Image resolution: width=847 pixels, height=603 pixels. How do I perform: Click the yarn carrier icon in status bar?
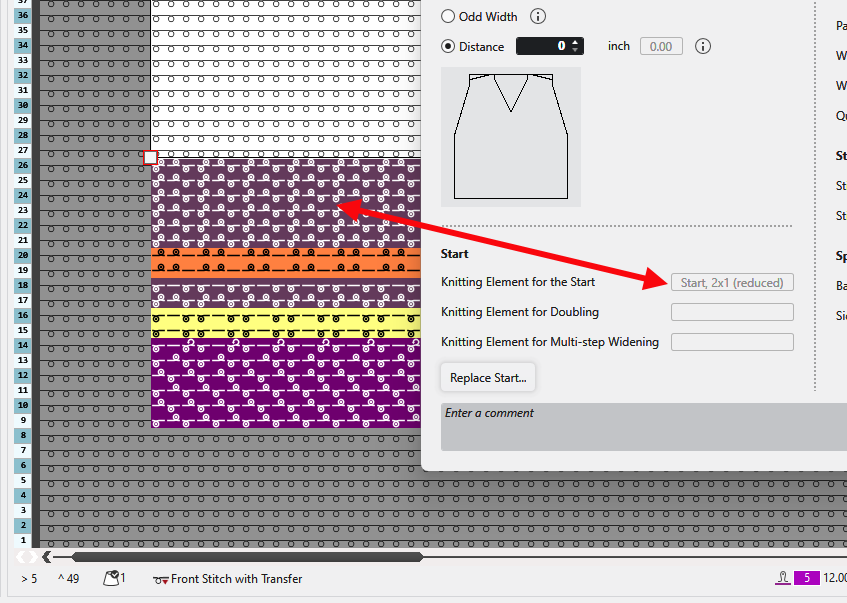pyautogui.click(x=111, y=578)
